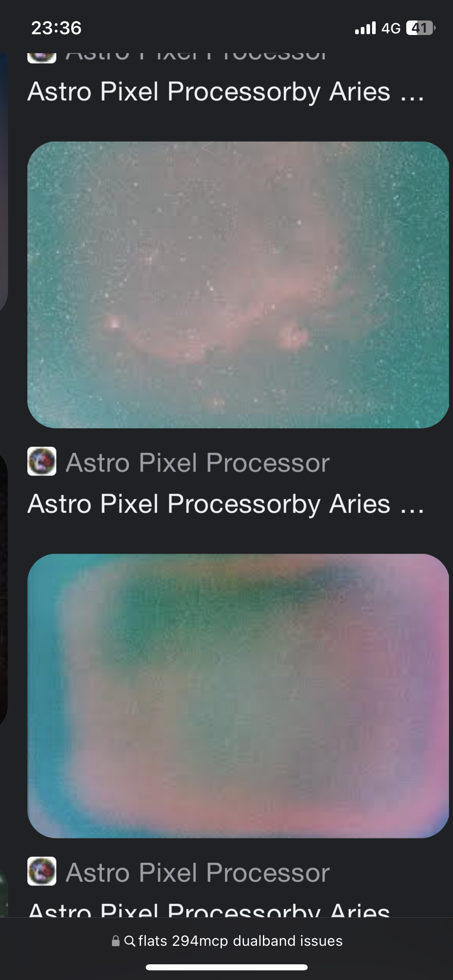Open the cut-off left-edge thumbnail beside the nebula image
The height and width of the screenshot is (980, 453).
click(x=4, y=182)
